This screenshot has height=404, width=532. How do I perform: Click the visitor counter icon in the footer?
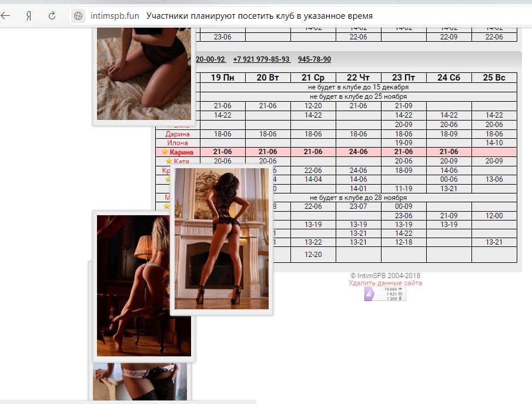point(385,294)
